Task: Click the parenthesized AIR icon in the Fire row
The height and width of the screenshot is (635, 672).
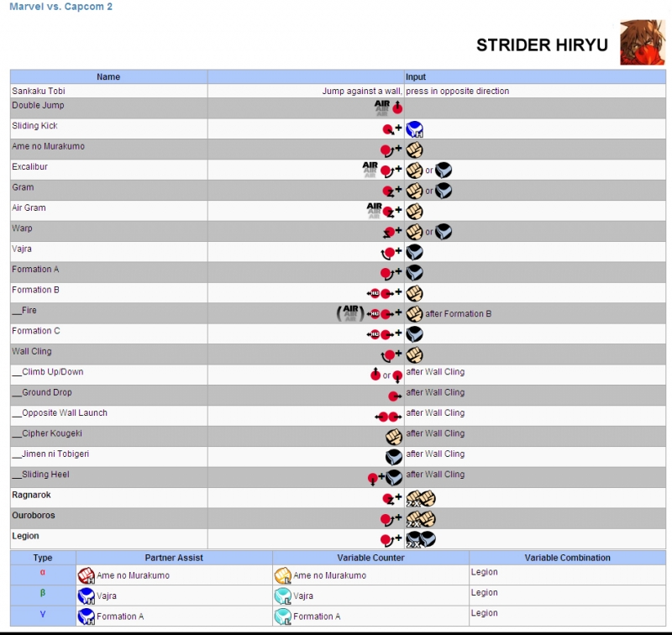Action: tap(350, 313)
